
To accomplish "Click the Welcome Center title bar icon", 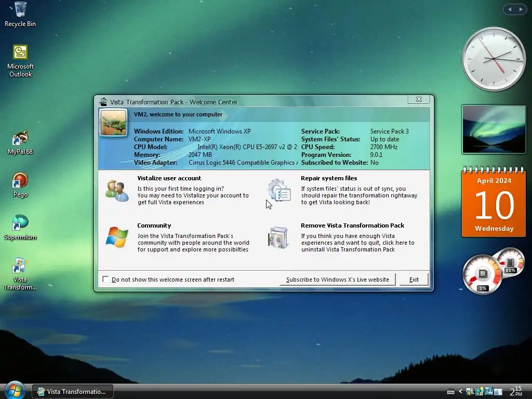I will [103, 101].
